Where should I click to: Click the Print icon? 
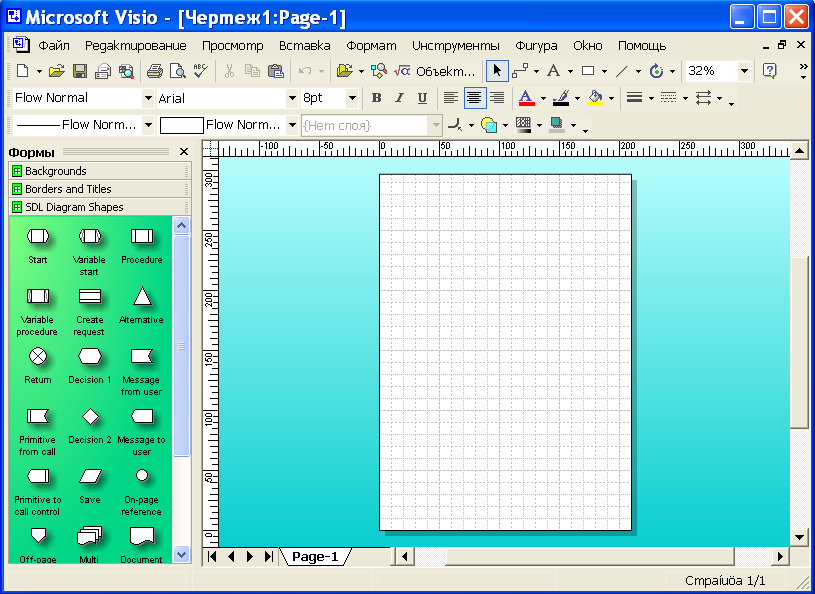(154, 71)
